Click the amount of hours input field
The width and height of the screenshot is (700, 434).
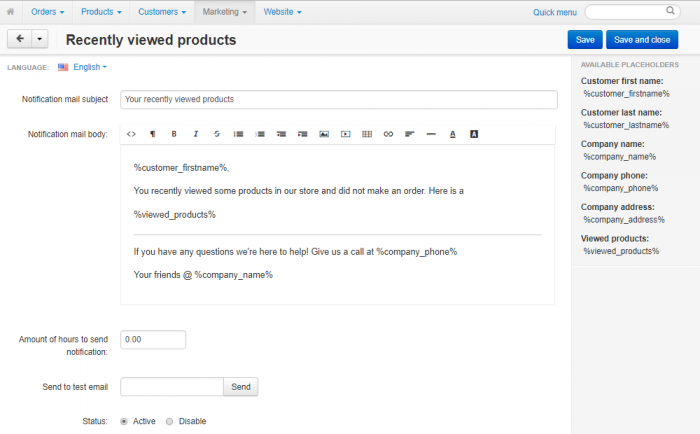[153, 340]
